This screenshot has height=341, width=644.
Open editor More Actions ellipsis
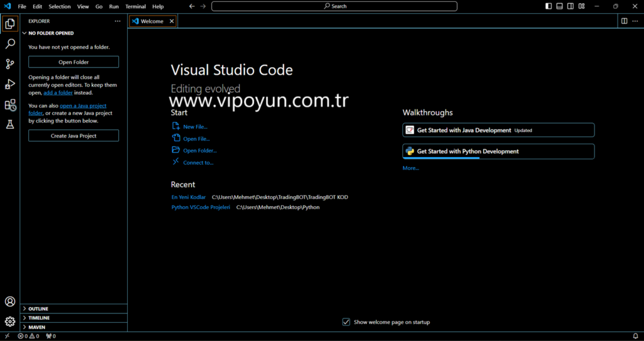pos(635,21)
